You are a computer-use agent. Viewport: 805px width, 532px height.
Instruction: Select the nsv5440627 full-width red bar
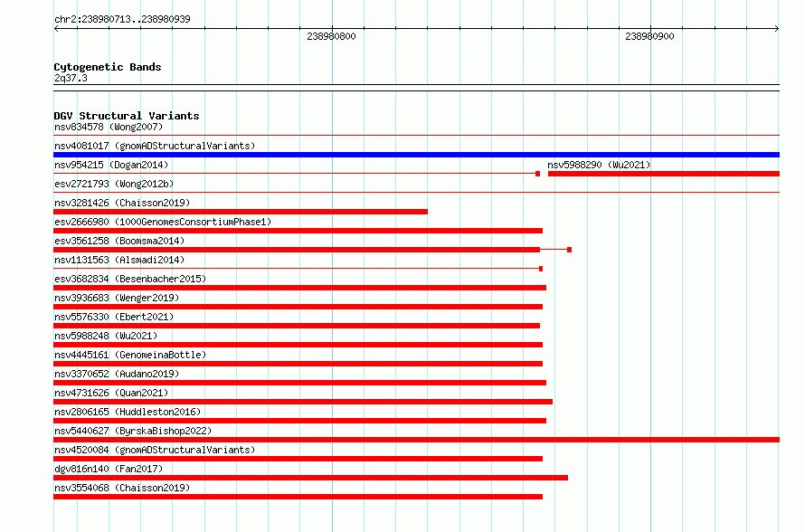pyautogui.click(x=416, y=440)
